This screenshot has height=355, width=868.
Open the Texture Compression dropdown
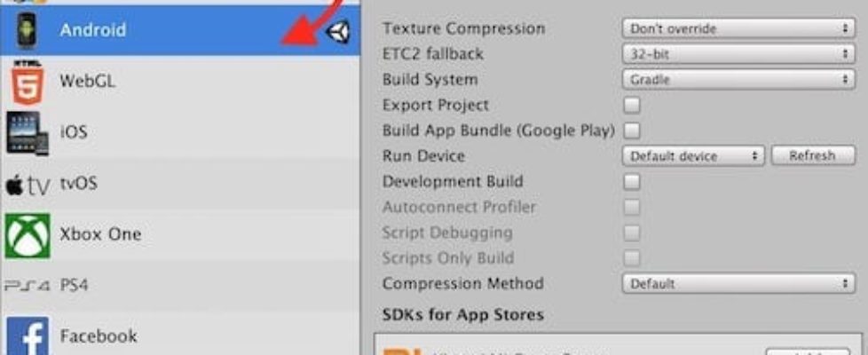[738, 29]
